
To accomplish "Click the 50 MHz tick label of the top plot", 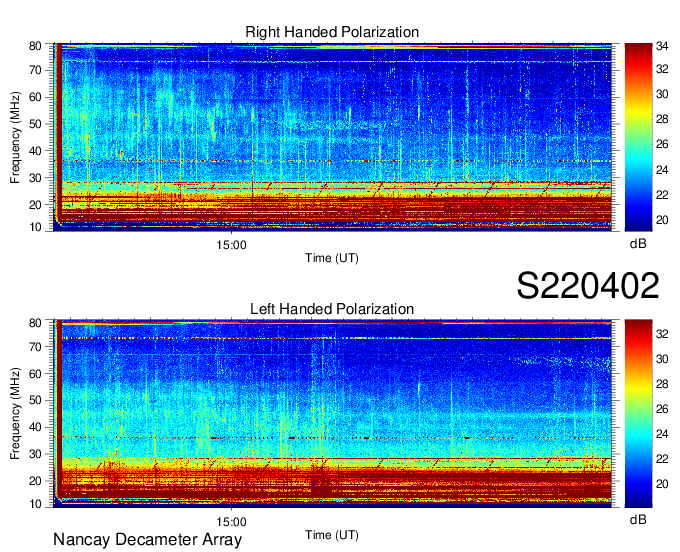I will point(35,124).
